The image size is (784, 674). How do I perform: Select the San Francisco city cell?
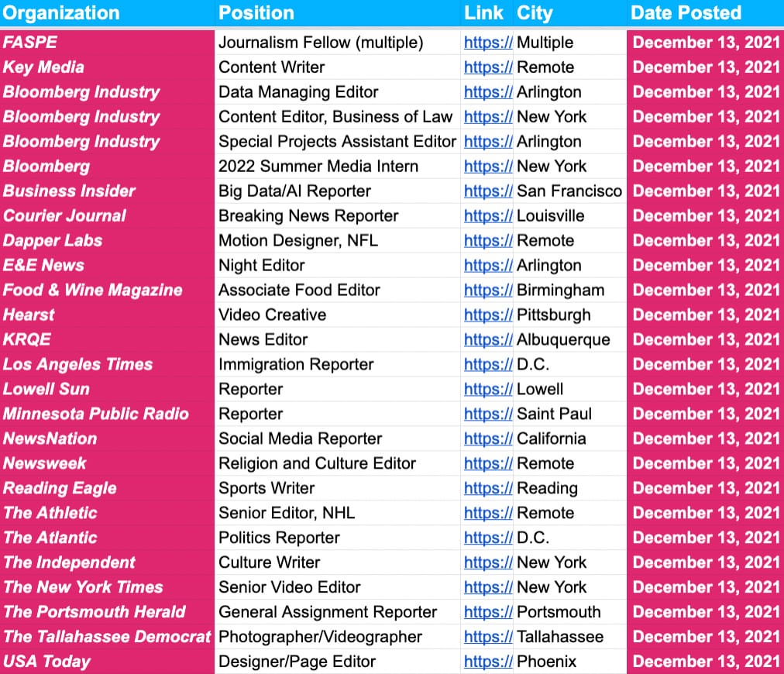[x=569, y=191]
